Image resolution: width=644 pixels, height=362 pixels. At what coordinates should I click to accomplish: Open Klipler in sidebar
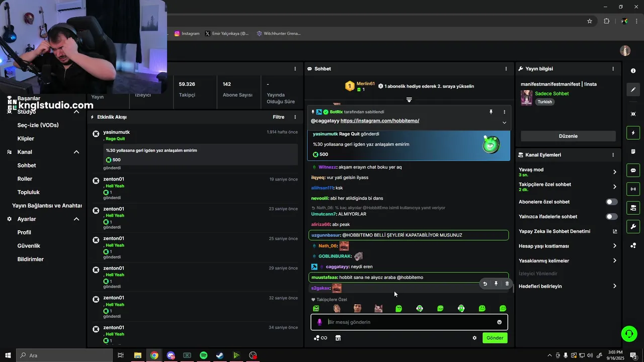point(26,138)
